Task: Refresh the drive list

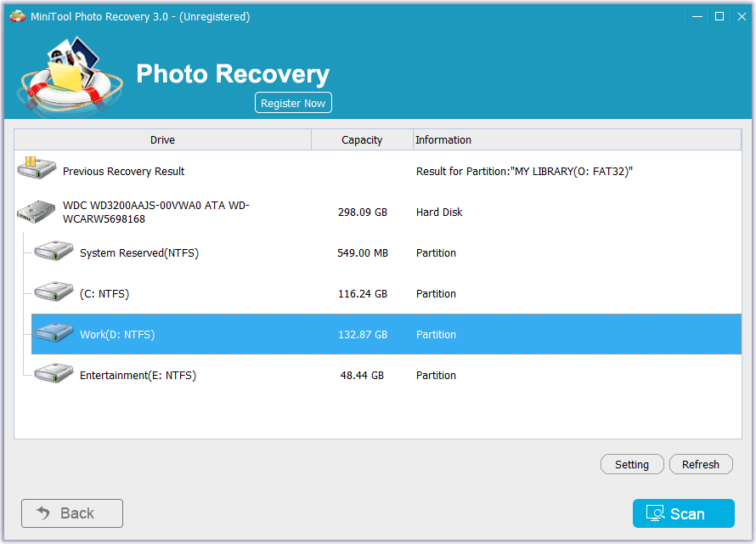Action: pos(701,464)
